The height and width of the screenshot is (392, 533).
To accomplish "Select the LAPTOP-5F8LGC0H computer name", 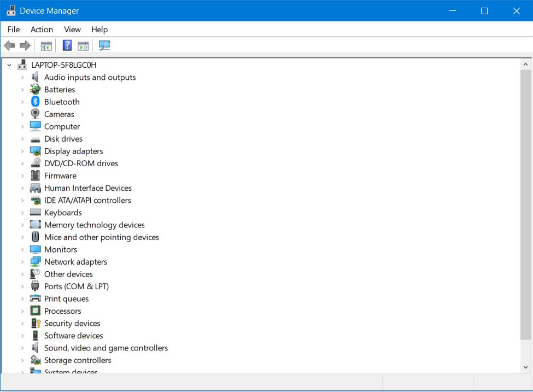I will click(x=64, y=65).
